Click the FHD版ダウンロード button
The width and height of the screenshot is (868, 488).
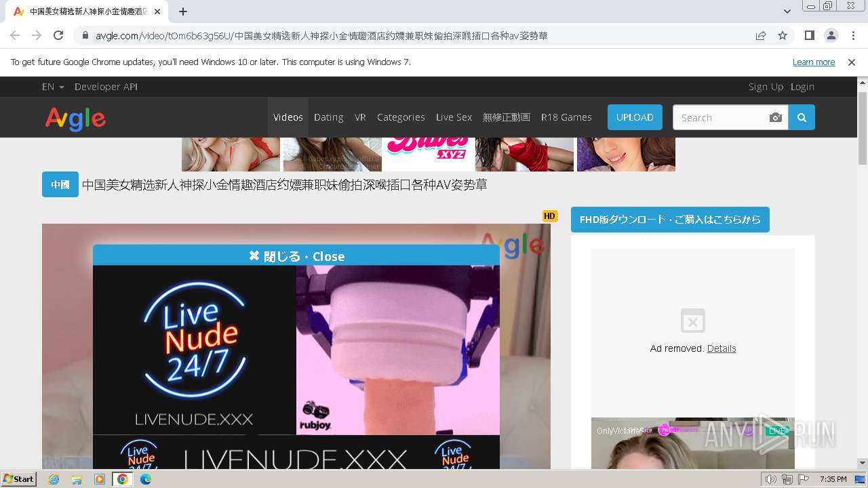coord(670,220)
